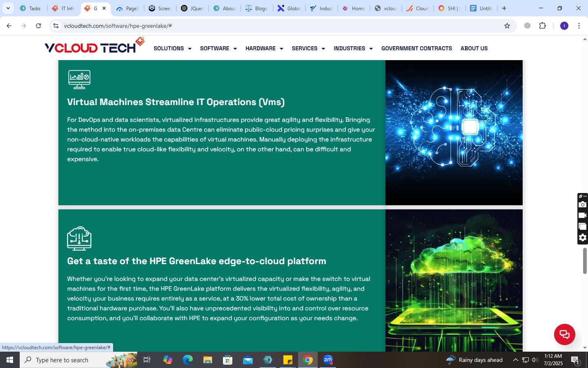Viewport: 588px width, 368px height.
Task: Switch to the SHI browser tab
Action: (x=450, y=8)
